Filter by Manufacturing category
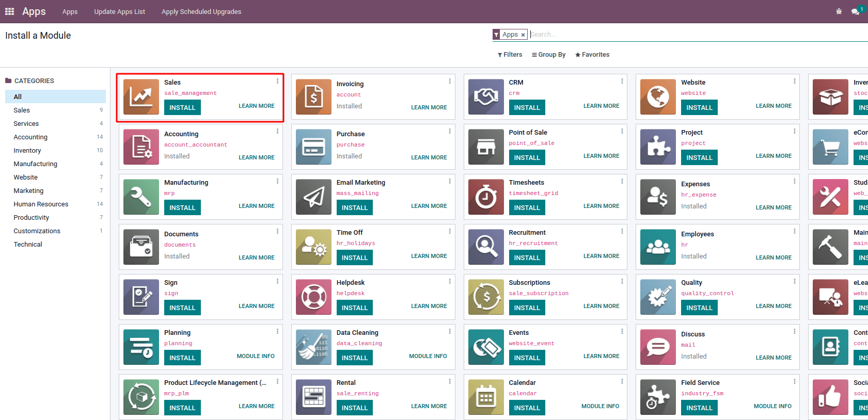 (55, 164)
